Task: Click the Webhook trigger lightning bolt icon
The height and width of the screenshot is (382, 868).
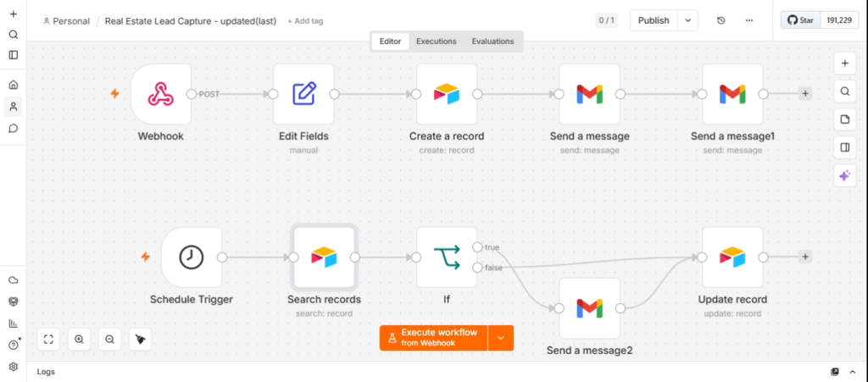Action: tap(115, 93)
